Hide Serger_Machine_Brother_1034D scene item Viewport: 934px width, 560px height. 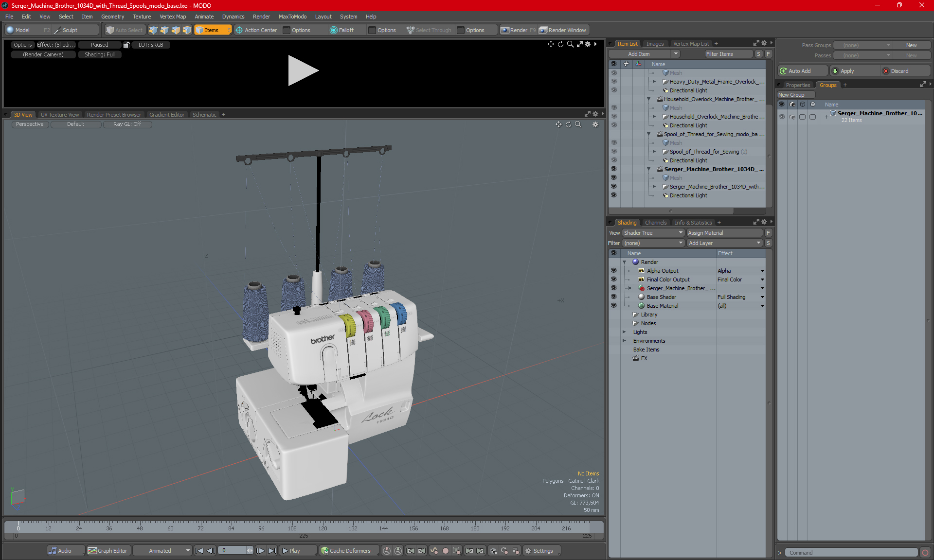614,169
